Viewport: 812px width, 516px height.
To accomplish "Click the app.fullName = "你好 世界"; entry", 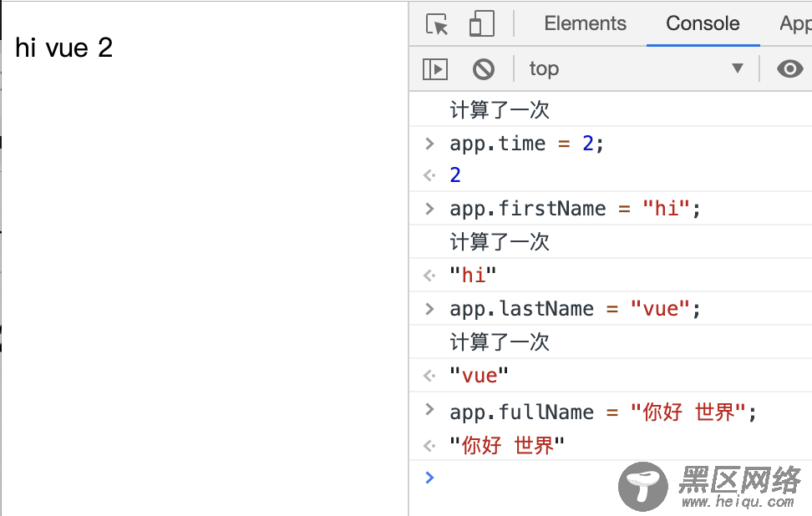I will pos(603,412).
